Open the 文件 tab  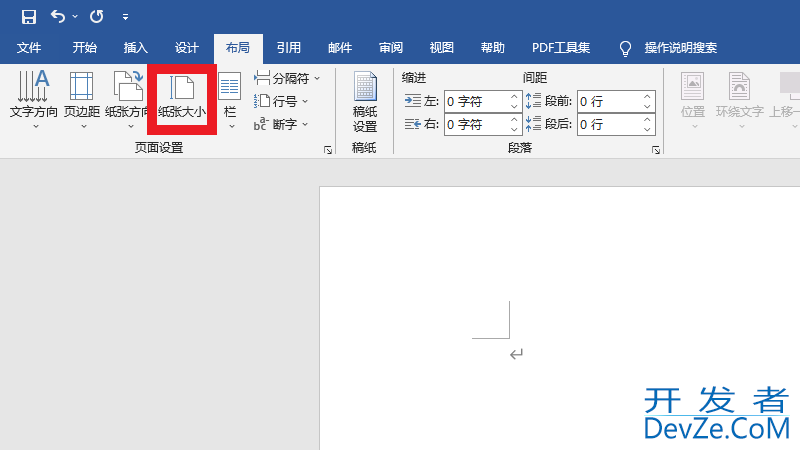(x=29, y=48)
